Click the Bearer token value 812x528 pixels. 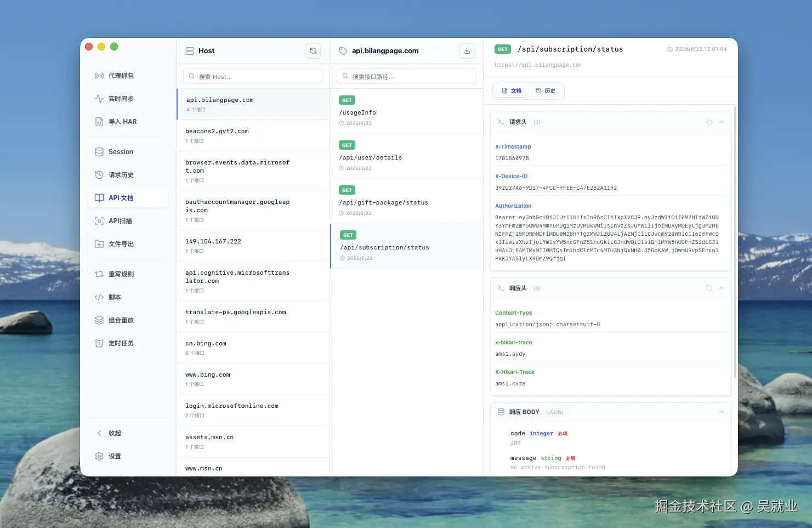607,238
